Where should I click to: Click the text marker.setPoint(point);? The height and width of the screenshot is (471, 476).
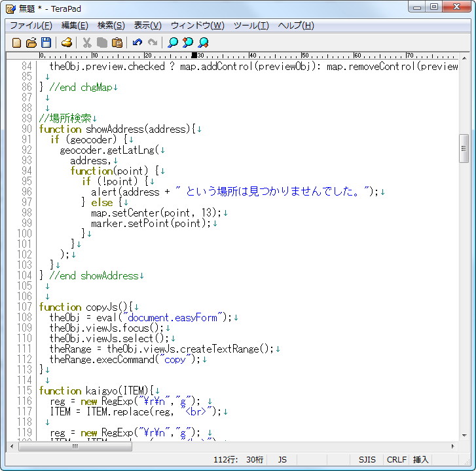(151, 224)
